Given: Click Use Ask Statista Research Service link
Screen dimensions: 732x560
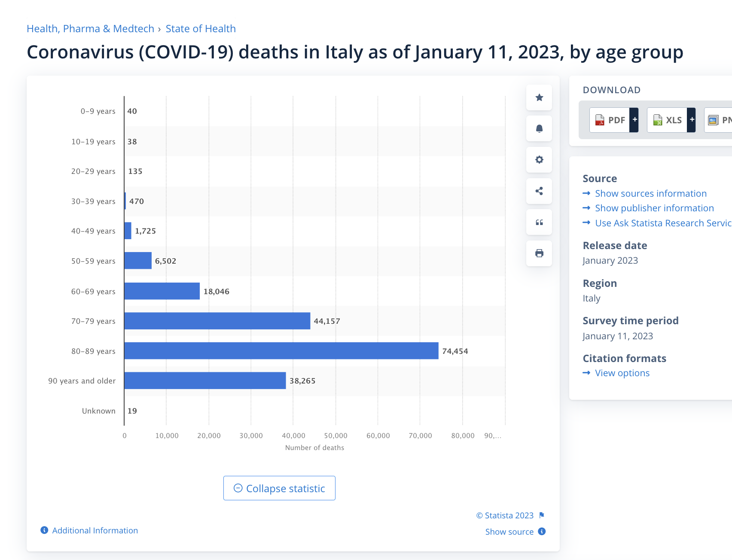Looking at the screenshot, I should pyautogui.click(x=663, y=223).
